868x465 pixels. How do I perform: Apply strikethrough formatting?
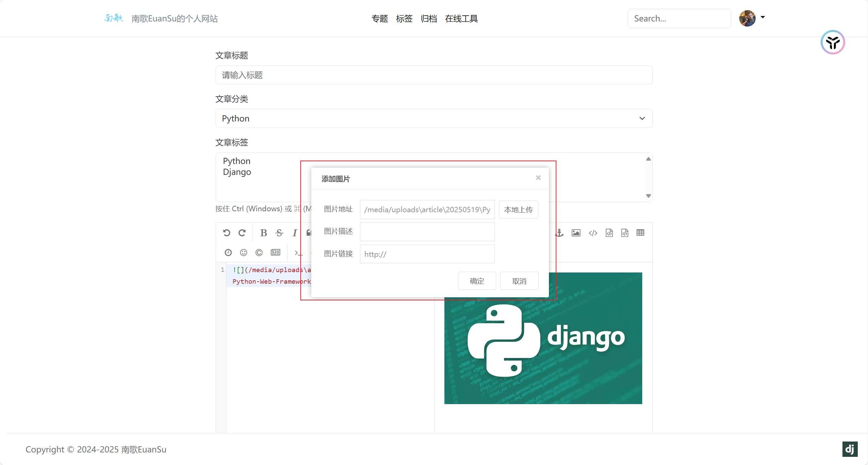tap(279, 233)
